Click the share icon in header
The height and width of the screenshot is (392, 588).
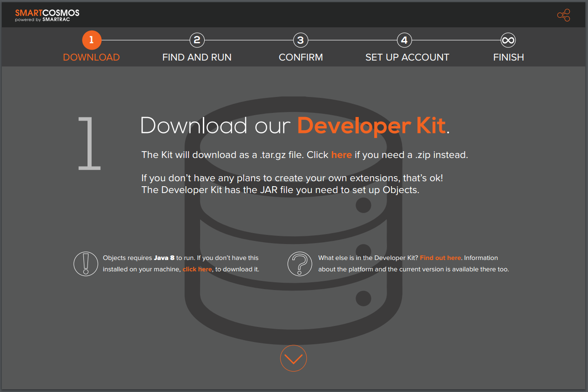click(563, 15)
